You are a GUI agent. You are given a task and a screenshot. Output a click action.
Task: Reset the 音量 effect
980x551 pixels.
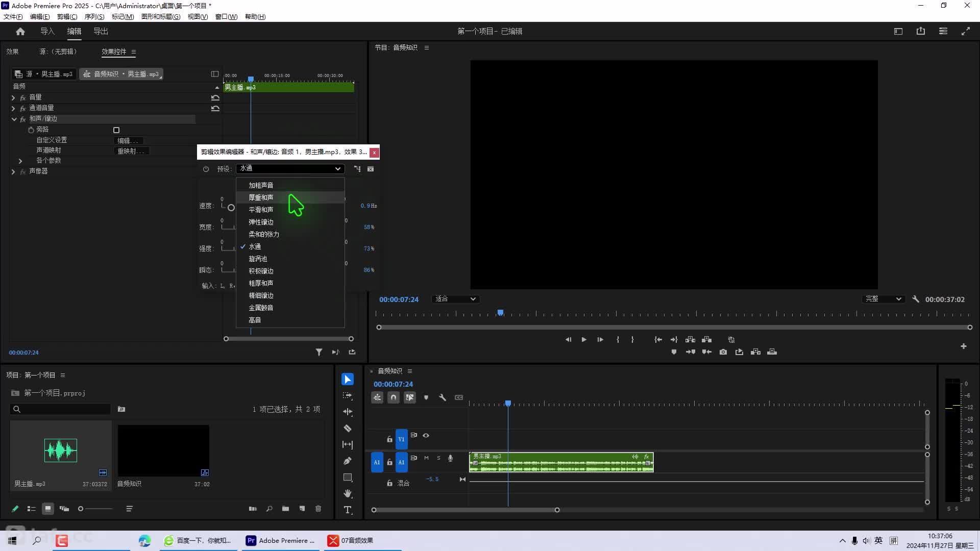click(x=215, y=97)
